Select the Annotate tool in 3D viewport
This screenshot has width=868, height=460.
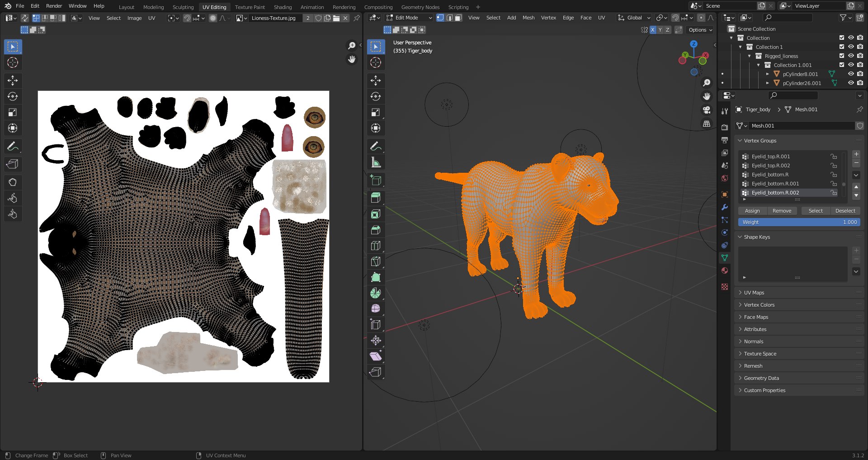pos(376,146)
